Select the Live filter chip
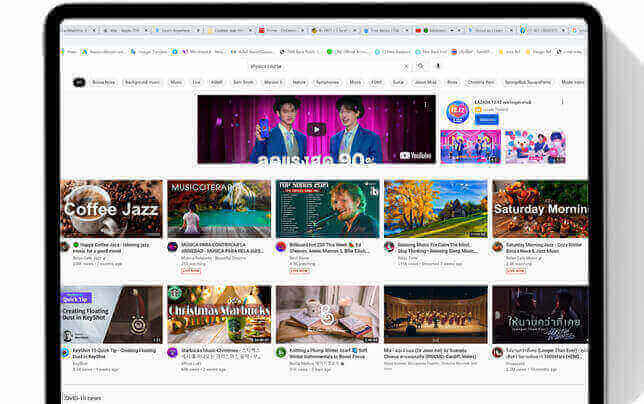Image resolution: width=644 pixels, height=404 pixels. click(x=196, y=82)
